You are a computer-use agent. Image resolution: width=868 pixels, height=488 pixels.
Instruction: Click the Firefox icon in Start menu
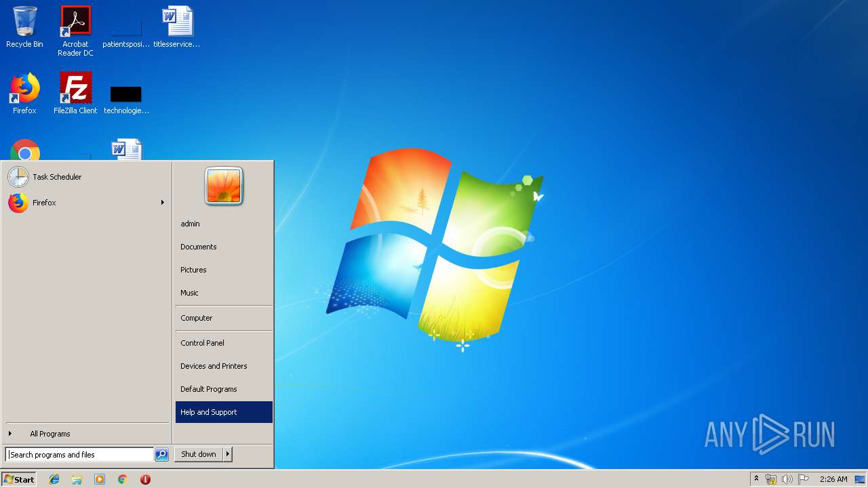18,203
